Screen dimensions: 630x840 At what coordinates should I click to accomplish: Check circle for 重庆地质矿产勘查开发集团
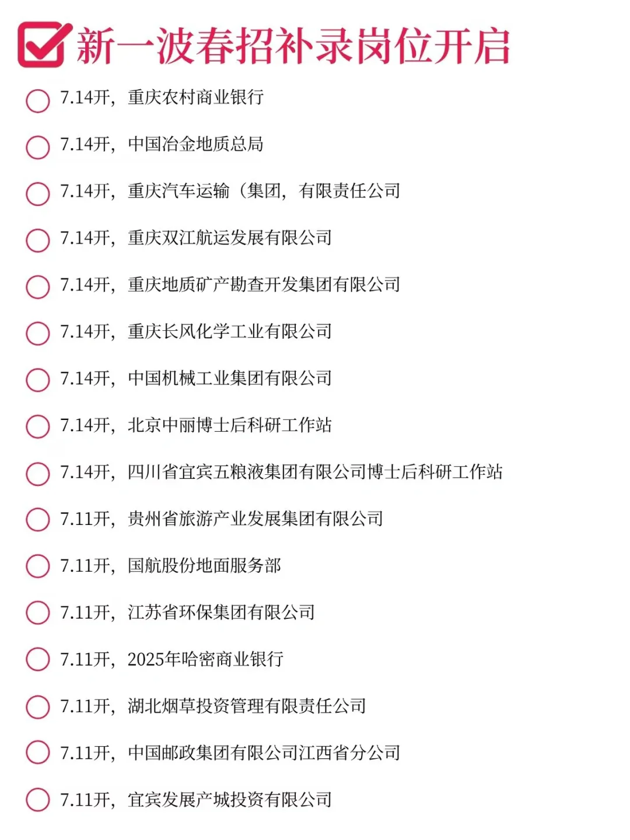tap(38, 287)
